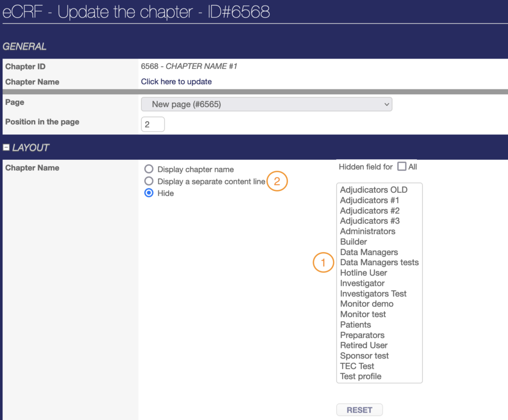The image size is (508, 420).
Task: Check the Hidden field for All checkbox
Action: point(402,167)
